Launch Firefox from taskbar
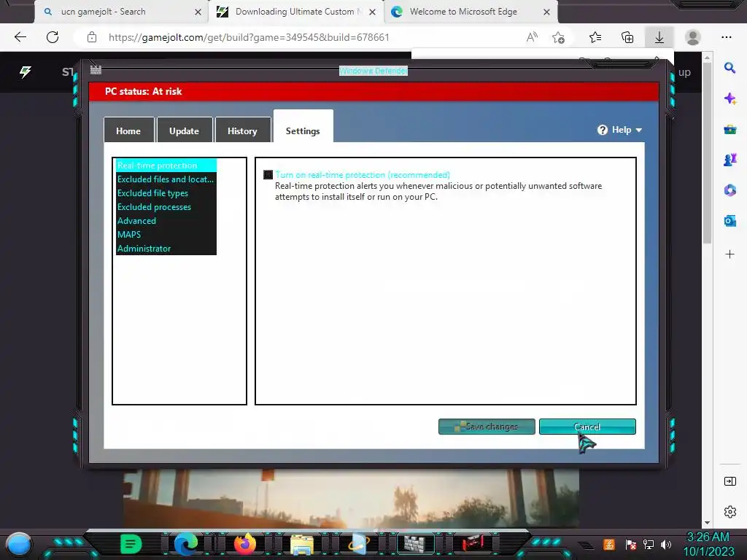 [245, 544]
